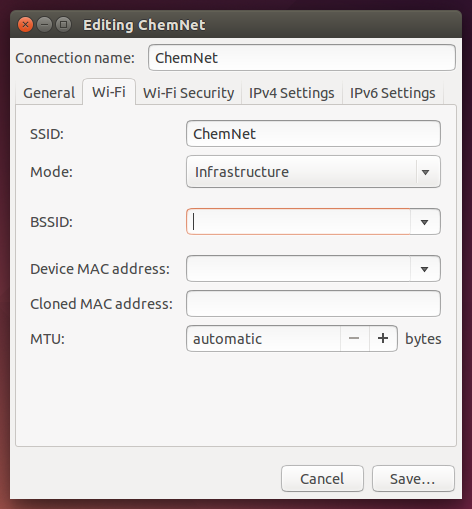Open the Mode Infrastructure combo box
Viewport: 472px width, 509px height.
point(313,172)
